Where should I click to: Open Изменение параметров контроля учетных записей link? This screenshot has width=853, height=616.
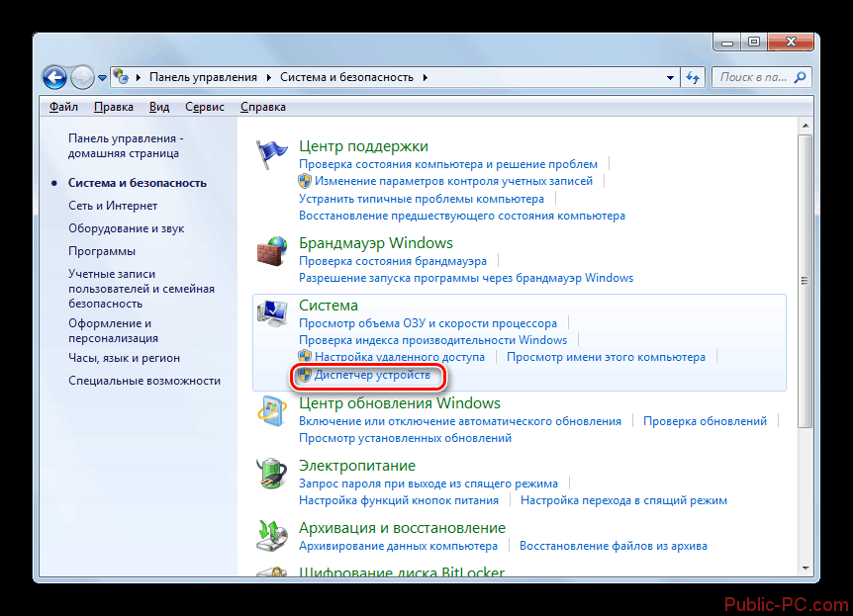(453, 181)
